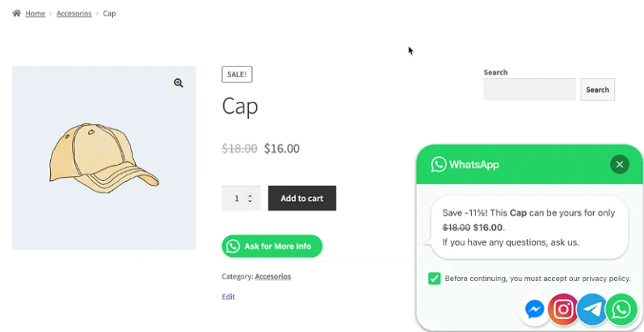Open Facebook Messenger chat icon
The height and width of the screenshot is (332, 644).
click(534, 309)
